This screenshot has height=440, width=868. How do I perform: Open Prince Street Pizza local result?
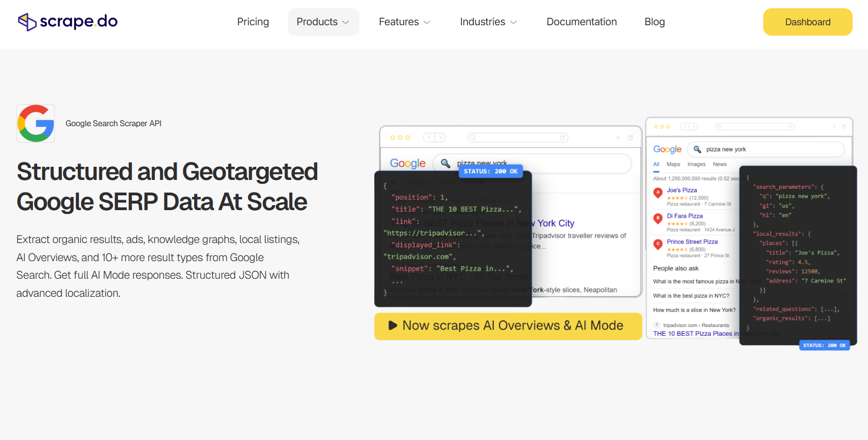(692, 242)
